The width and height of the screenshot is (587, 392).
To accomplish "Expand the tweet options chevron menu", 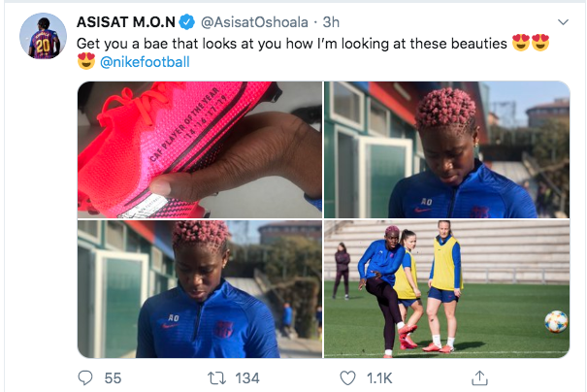I will click(x=563, y=22).
